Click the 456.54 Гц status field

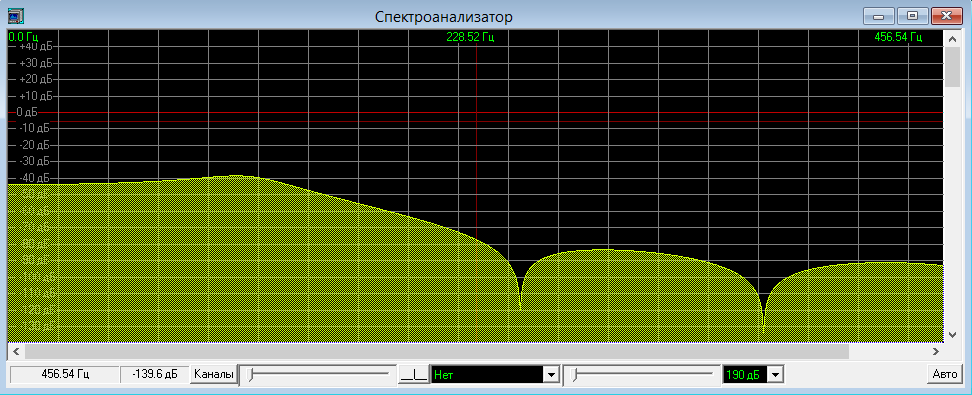pyautogui.click(x=65, y=375)
